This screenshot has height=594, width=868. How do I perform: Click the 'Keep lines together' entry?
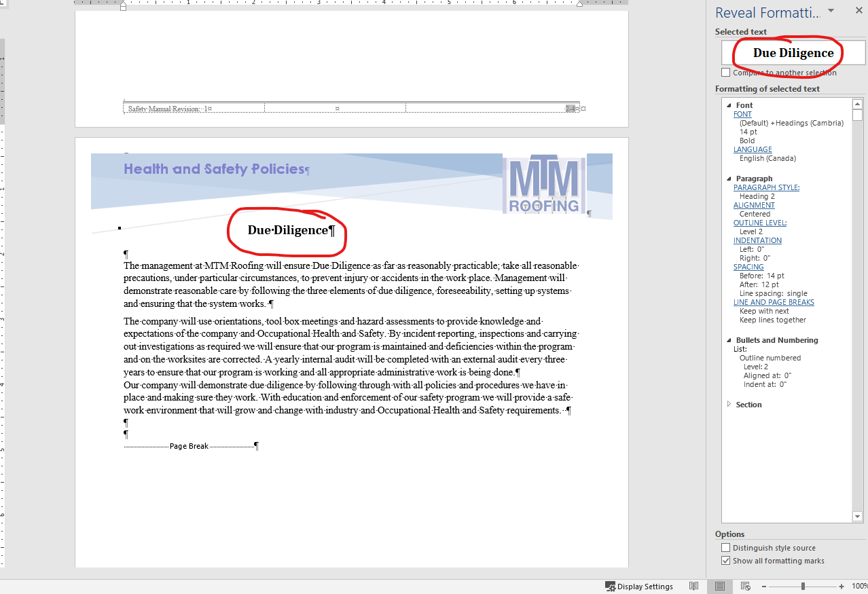coord(773,320)
